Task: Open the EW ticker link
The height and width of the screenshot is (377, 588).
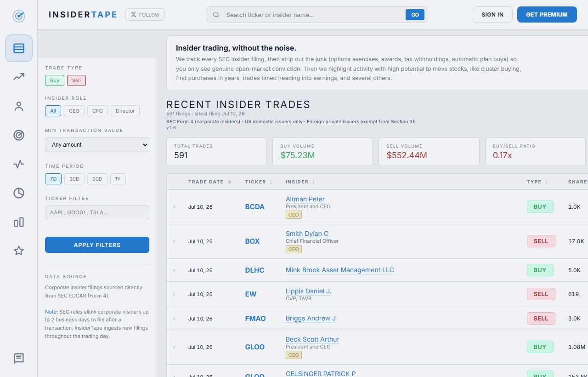Action: coord(251,294)
